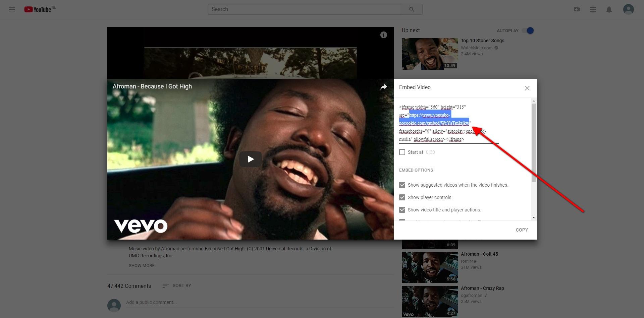Click the romir4e channel name
644x318 pixels.
468,261
